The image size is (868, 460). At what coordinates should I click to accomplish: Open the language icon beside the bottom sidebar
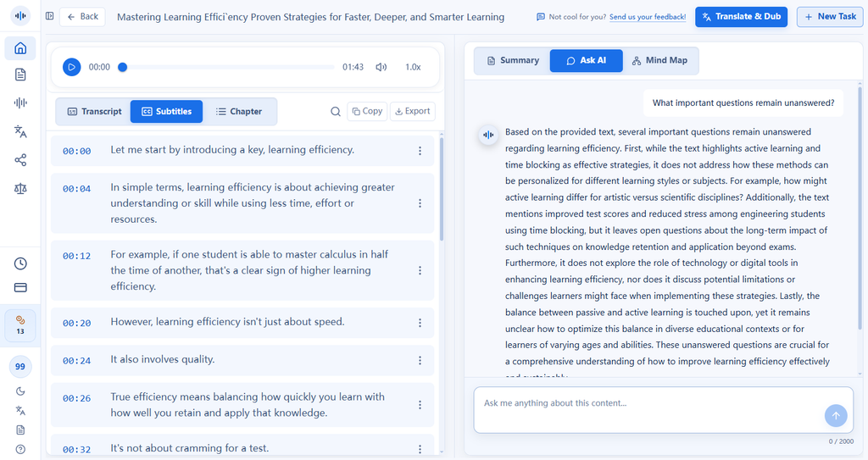point(20,411)
